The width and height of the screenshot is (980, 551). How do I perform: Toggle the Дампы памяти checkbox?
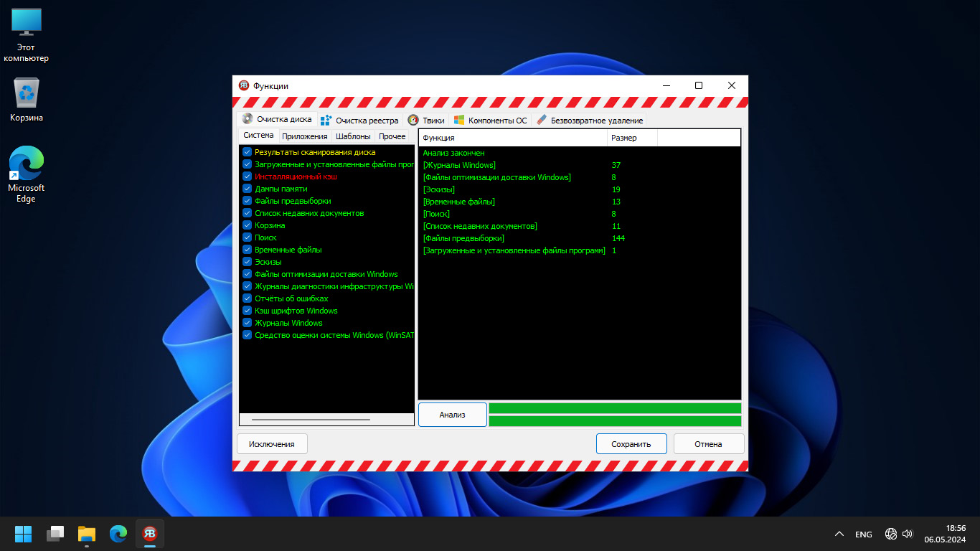tap(247, 189)
